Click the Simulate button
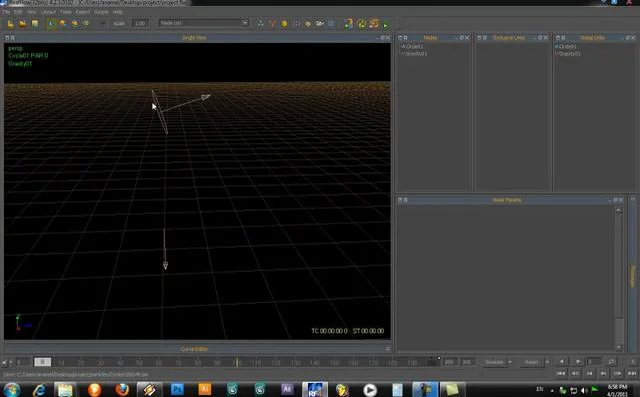This screenshot has width=640, height=397. pos(494,362)
